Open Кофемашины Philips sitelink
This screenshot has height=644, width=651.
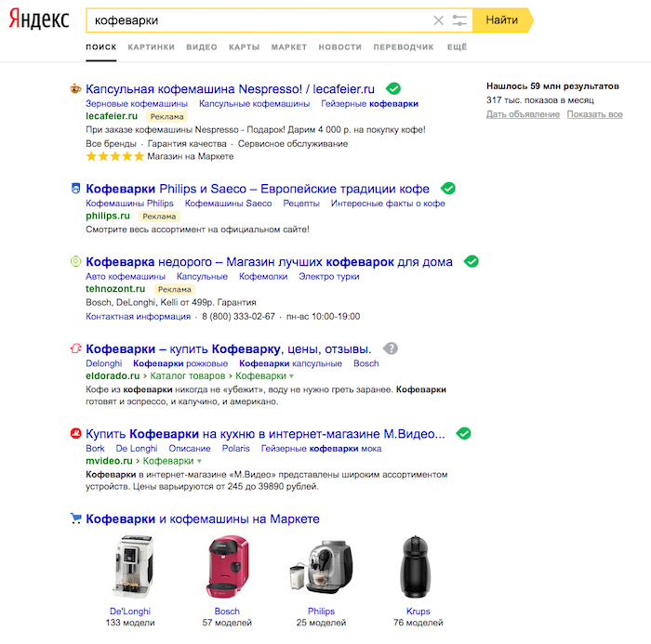point(129,204)
